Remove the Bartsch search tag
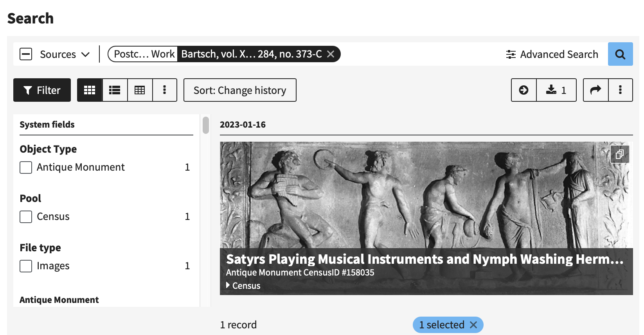Image resolution: width=644 pixels, height=335 pixels. pyautogui.click(x=331, y=54)
